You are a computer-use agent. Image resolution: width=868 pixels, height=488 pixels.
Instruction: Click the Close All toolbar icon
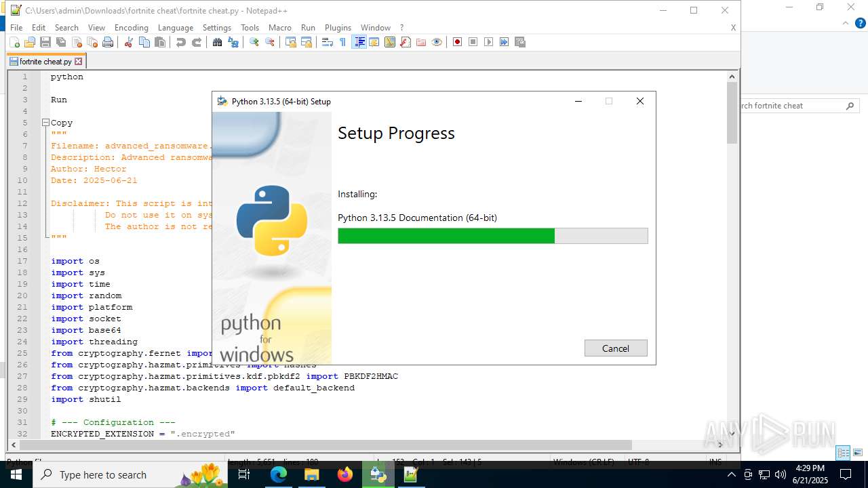[x=92, y=42]
